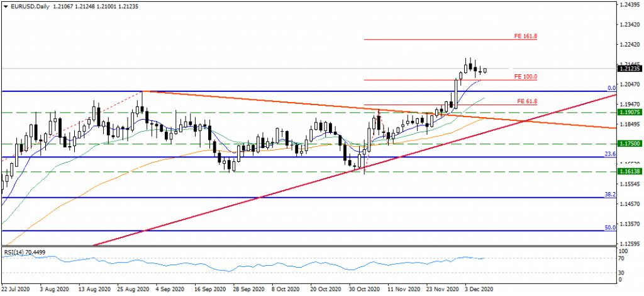Click the green 1.19075 price level tag
Screen dimensions: 644x296
click(x=630, y=113)
